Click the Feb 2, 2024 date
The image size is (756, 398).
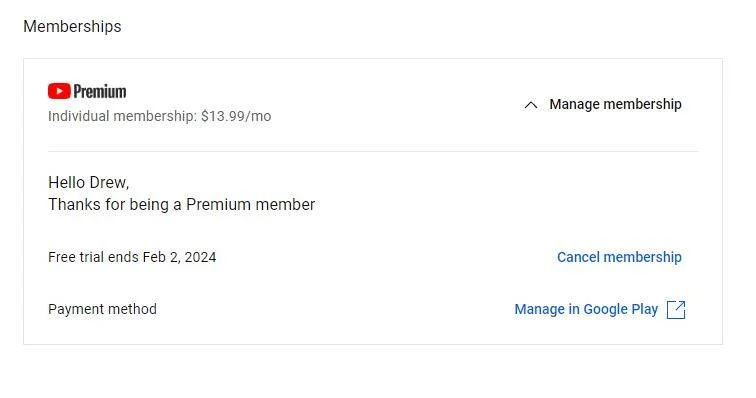click(x=179, y=257)
